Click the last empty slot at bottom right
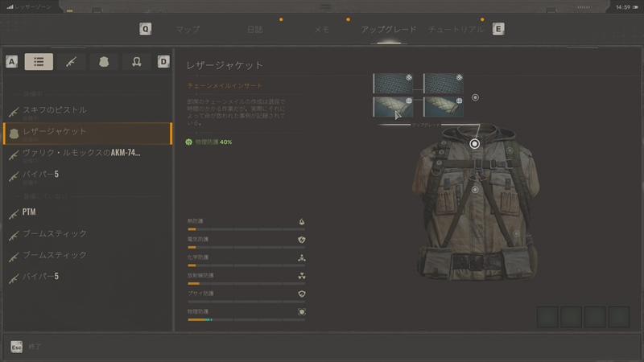 click(619, 316)
